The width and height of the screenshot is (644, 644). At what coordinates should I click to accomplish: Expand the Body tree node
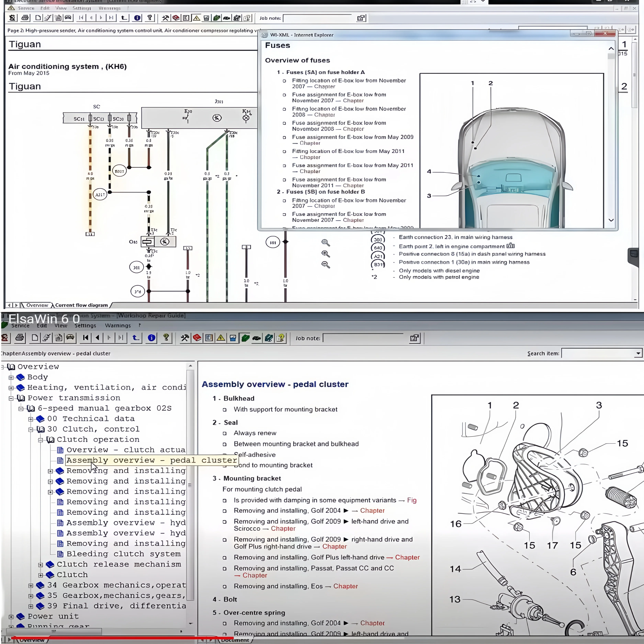pyautogui.click(x=11, y=377)
